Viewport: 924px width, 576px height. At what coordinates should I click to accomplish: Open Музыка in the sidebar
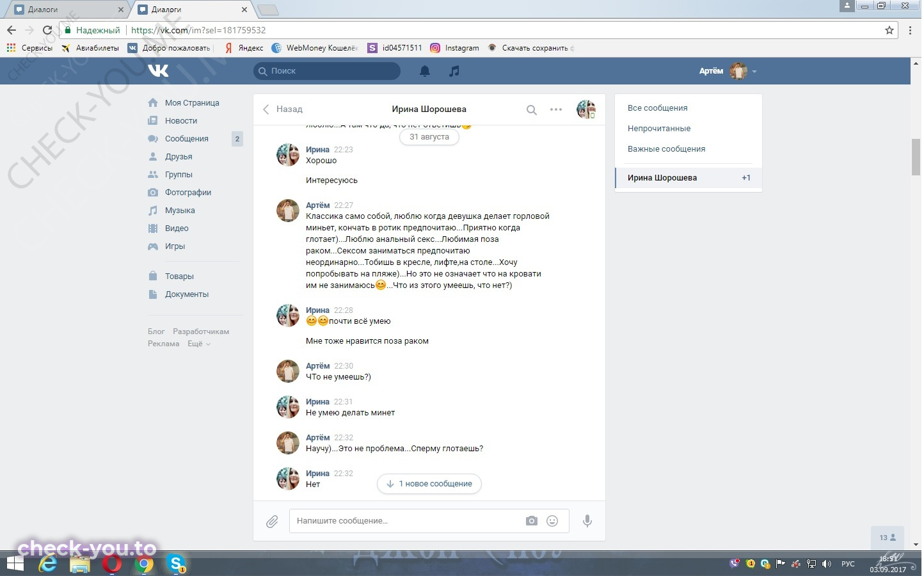pos(180,211)
